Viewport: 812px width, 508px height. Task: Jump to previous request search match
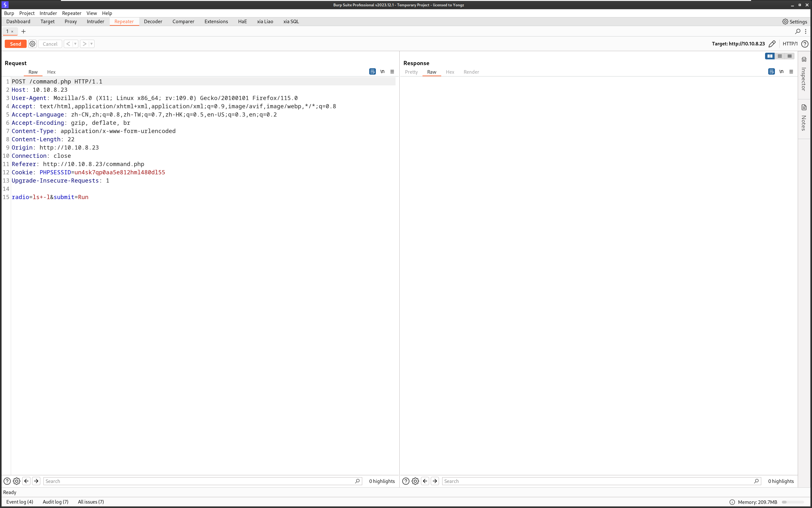(26, 481)
